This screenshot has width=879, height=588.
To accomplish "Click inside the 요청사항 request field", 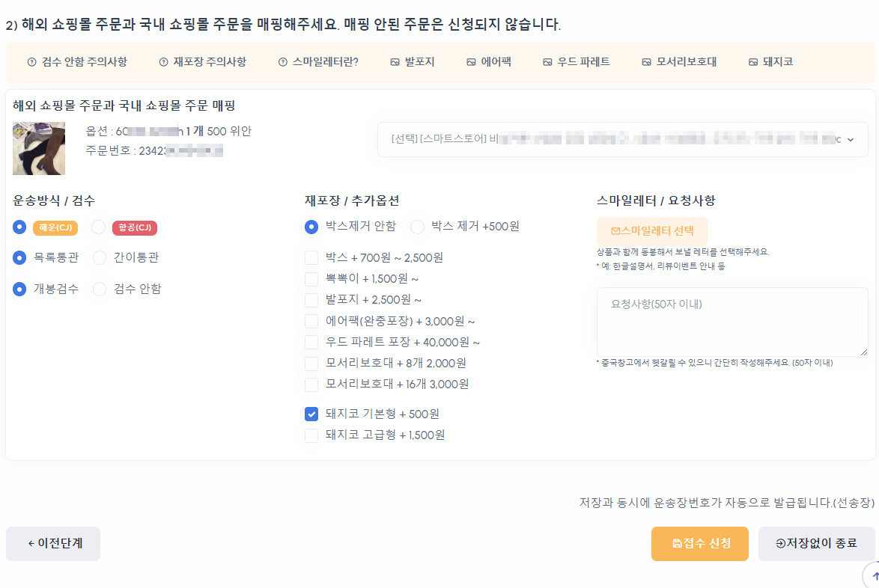I will point(732,322).
